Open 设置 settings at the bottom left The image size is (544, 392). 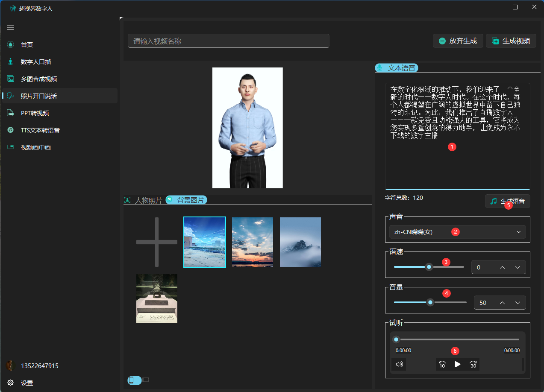27,383
